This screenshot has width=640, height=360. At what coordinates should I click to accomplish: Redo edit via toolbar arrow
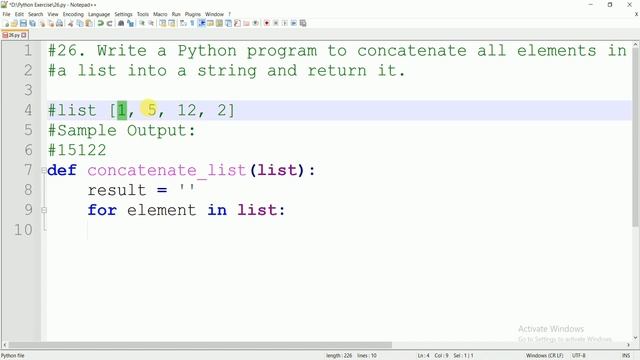pos(109,23)
